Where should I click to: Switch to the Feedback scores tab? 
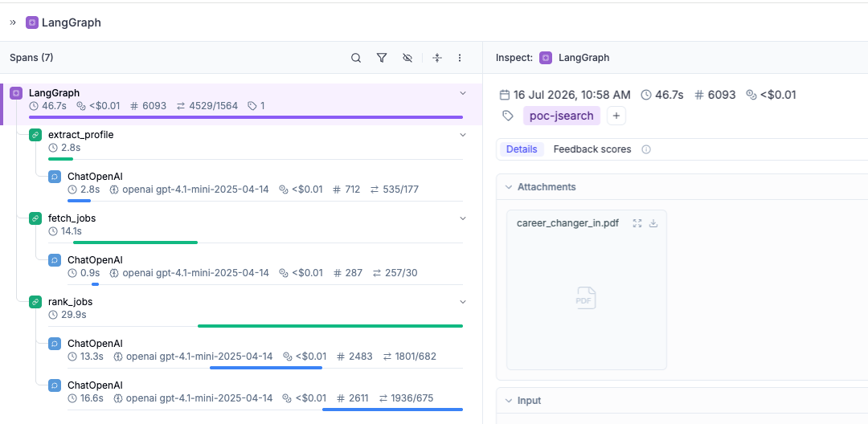[x=592, y=149]
